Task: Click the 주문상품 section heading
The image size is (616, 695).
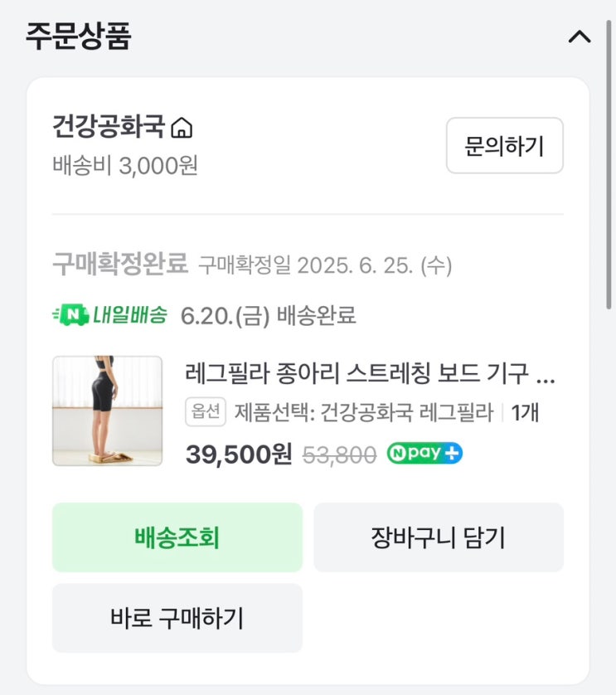Action: pyautogui.click(x=78, y=36)
